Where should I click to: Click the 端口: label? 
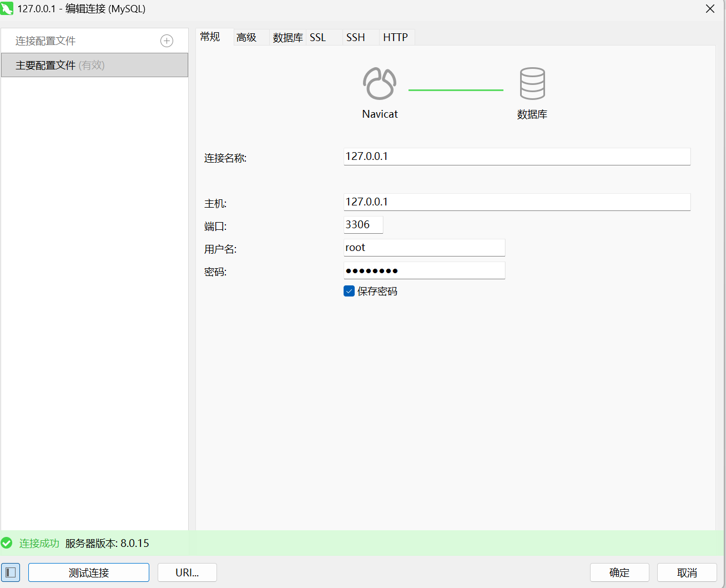(x=215, y=227)
